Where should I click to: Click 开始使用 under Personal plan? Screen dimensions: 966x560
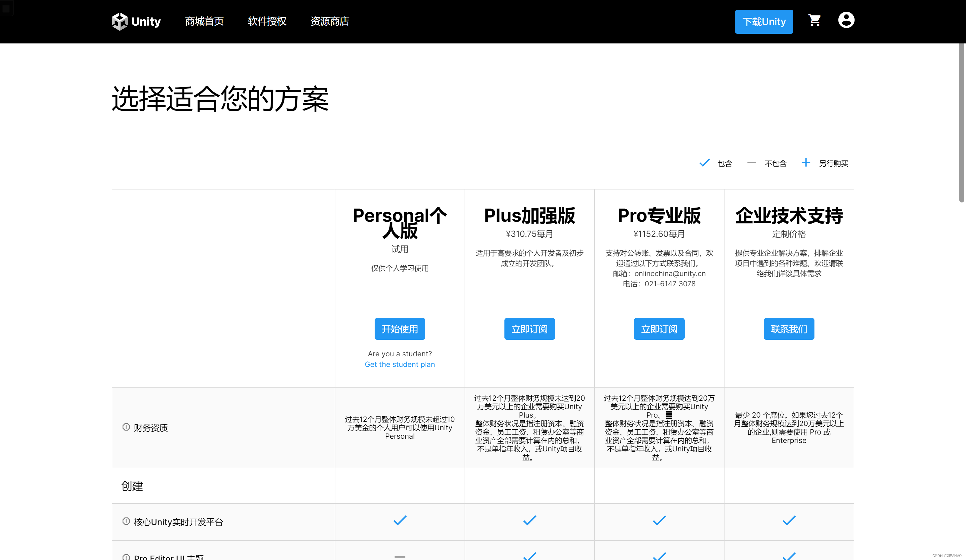[399, 329]
